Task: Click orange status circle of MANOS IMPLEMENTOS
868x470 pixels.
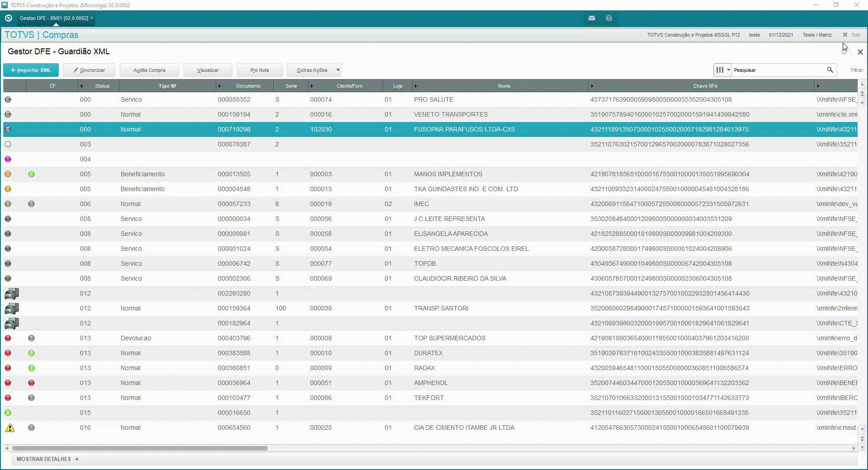Action: point(8,174)
